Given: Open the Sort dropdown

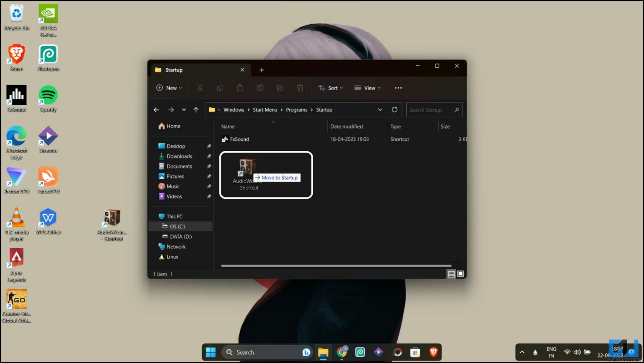Looking at the screenshot, I should [x=331, y=88].
